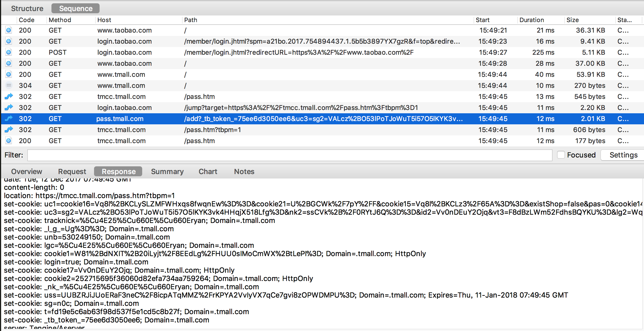This screenshot has width=644, height=331.
Task: Click the 304 not-modified icon on the www.tmall.com row
Action: point(9,85)
